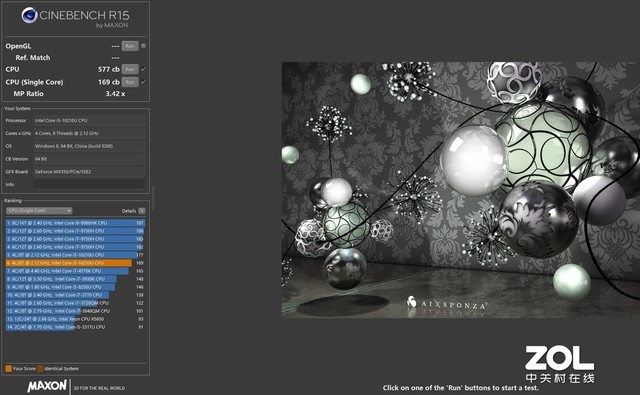The height and width of the screenshot is (395, 640).
Task: Toggle the CPU (Single Core) checkmark
Action: 143,82
